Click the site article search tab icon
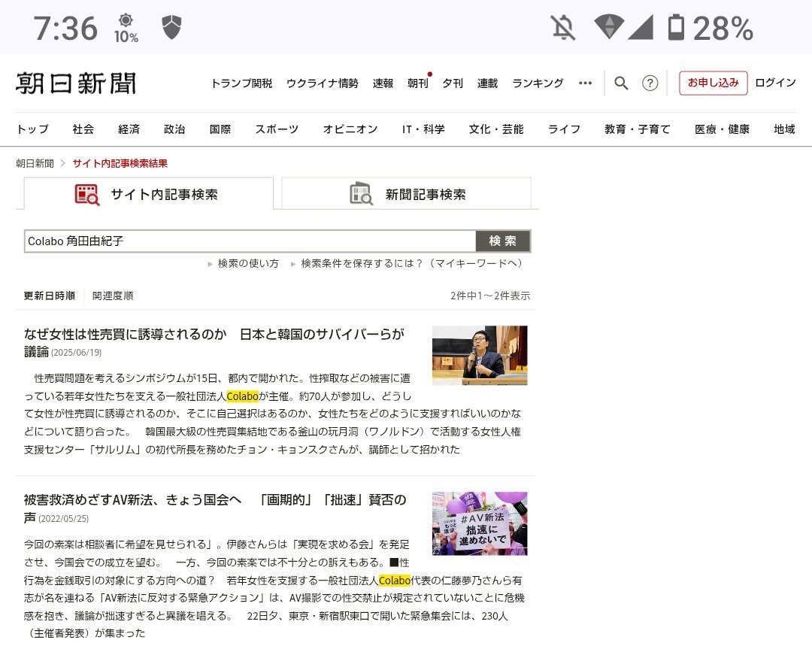Viewport: 812px width, 655px height. [x=86, y=195]
